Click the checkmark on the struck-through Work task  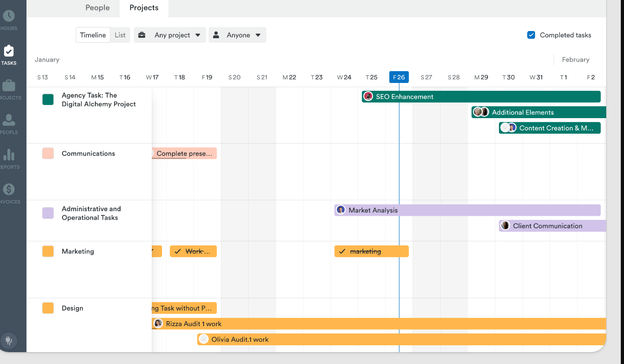(x=178, y=251)
